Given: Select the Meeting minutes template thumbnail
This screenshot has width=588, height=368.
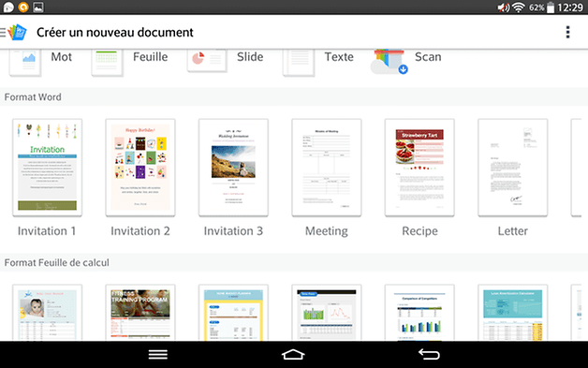Looking at the screenshot, I should (327, 168).
